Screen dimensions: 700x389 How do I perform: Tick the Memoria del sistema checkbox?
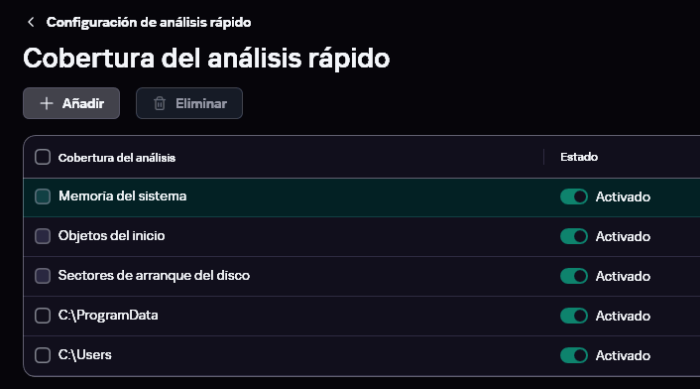[43, 197]
